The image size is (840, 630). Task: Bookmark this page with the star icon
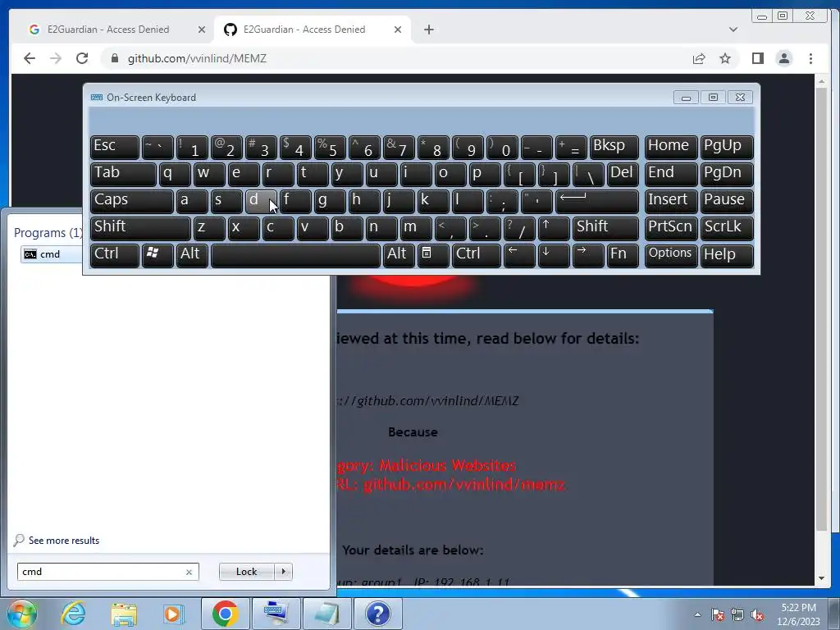pyautogui.click(x=725, y=58)
